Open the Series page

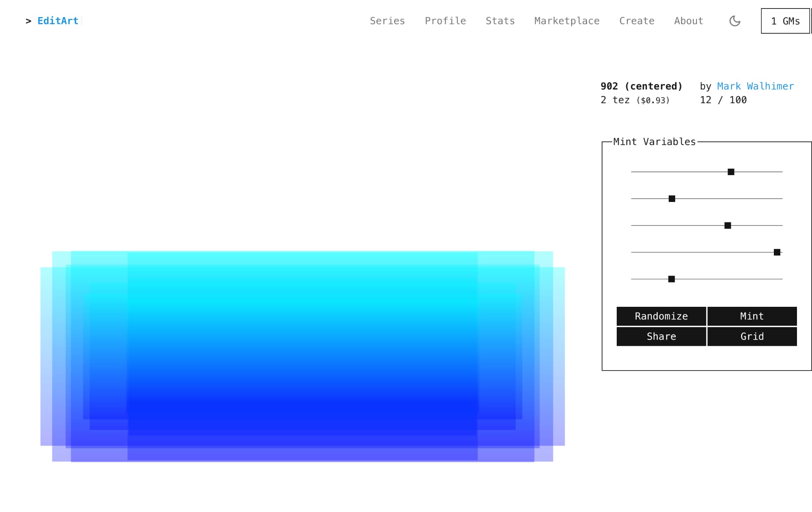click(x=387, y=21)
